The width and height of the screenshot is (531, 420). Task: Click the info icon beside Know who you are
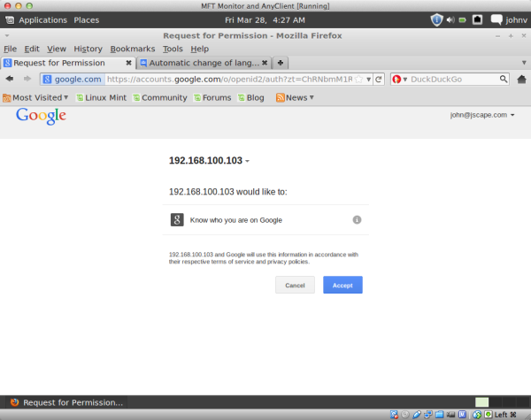click(x=357, y=220)
